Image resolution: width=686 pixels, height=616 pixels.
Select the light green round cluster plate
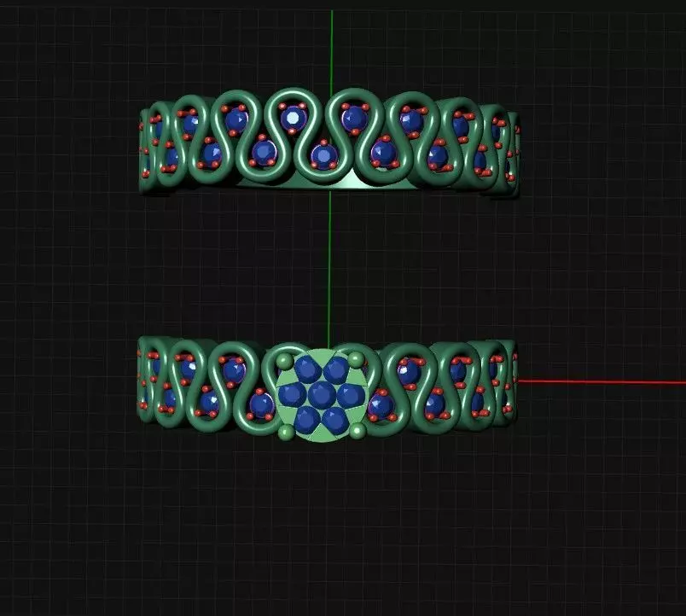pyautogui.click(x=322, y=396)
